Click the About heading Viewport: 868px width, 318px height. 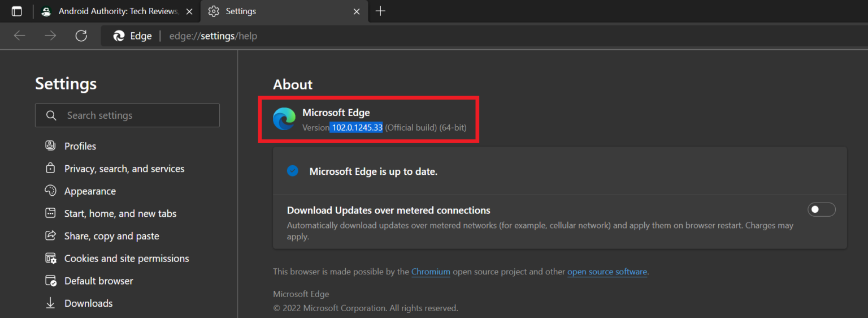coord(293,84)
